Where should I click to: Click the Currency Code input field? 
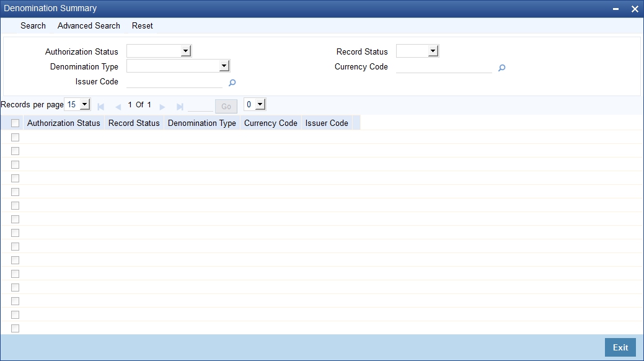(444, 68)
